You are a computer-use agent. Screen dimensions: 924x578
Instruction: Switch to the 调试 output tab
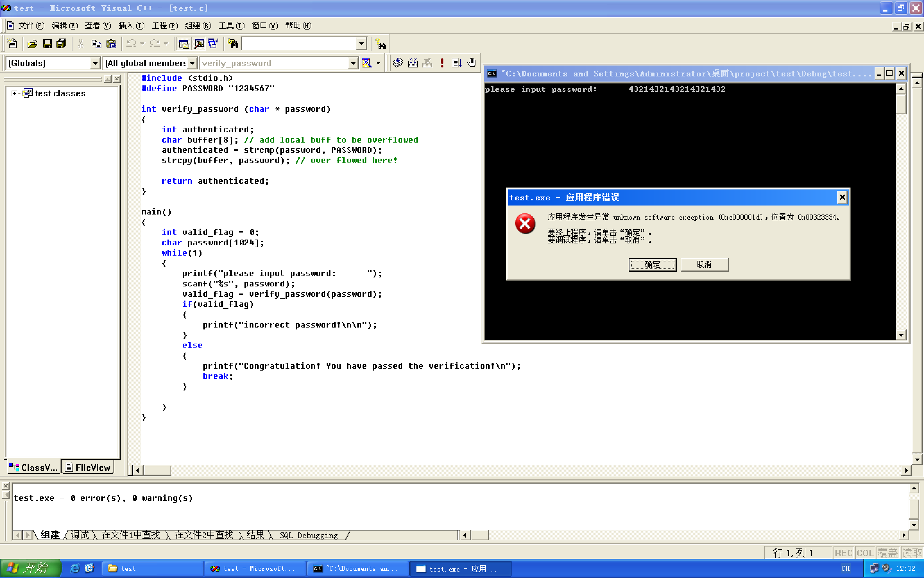click(80, 535)
